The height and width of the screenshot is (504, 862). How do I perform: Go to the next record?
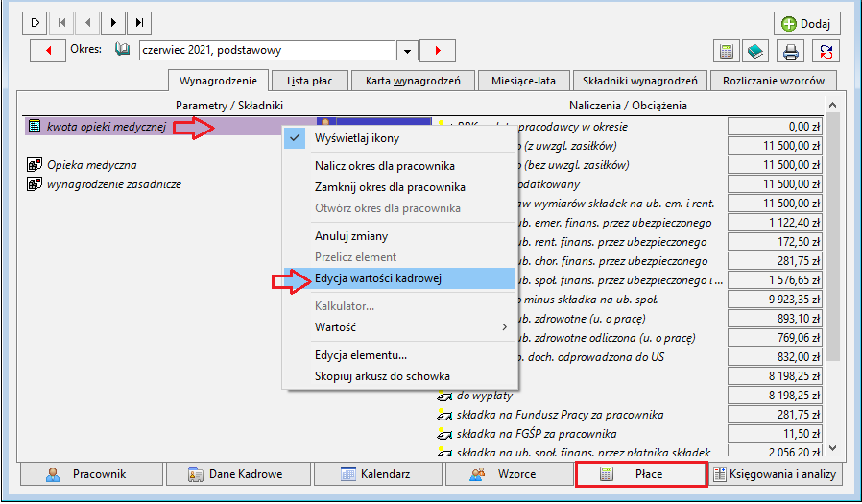(x=113, y=22)
